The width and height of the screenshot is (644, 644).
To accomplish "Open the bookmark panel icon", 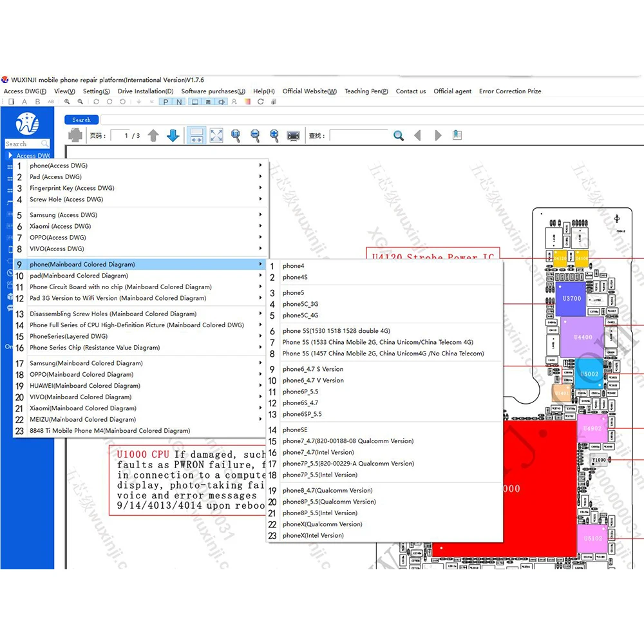I will (457, 135).
